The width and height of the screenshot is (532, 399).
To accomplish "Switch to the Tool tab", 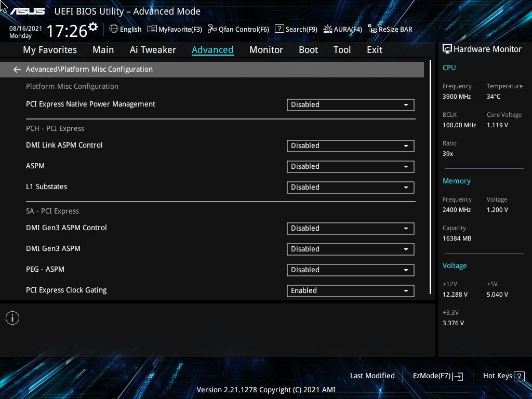I will (x=342, y=50).
